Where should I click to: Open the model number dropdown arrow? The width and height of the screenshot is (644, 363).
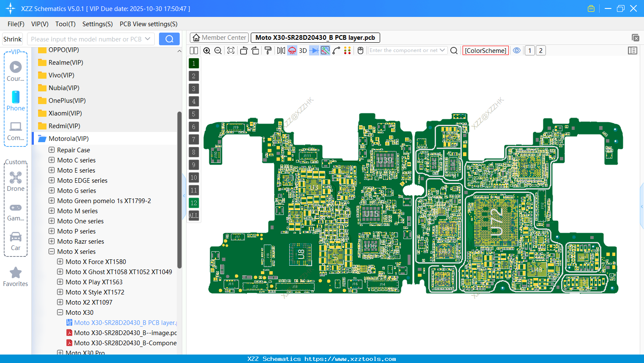click(148, 39)
